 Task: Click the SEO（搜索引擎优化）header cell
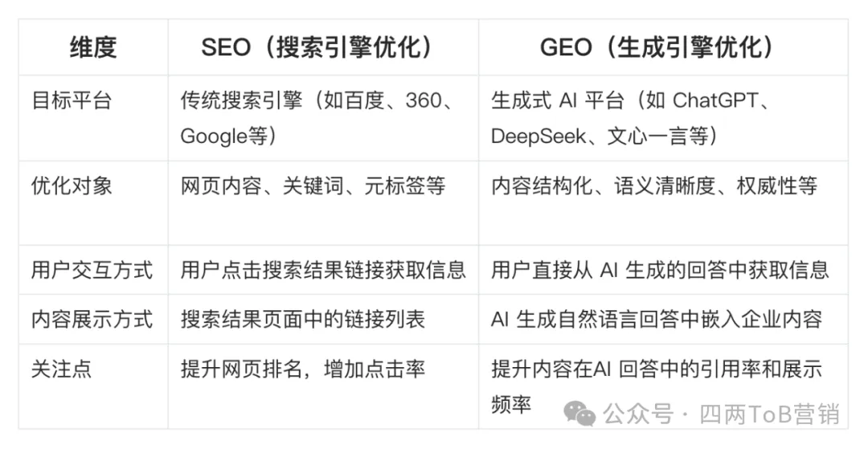[323, 47]
